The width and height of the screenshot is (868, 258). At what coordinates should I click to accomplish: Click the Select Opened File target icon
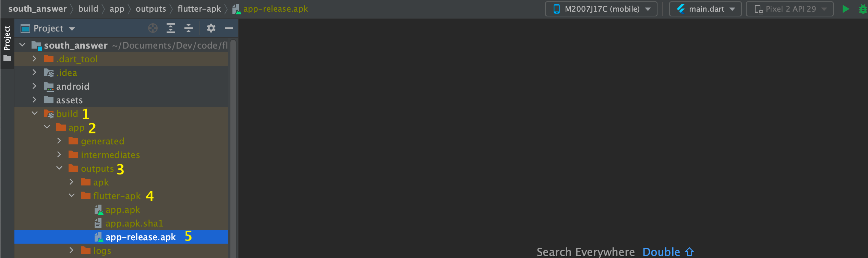pos(153,28)
